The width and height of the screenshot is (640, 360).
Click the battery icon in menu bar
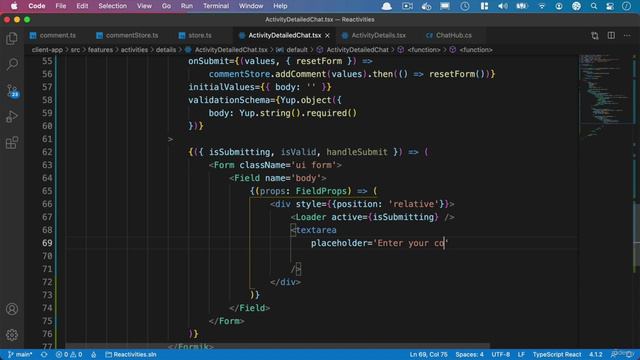pos(522,6)
